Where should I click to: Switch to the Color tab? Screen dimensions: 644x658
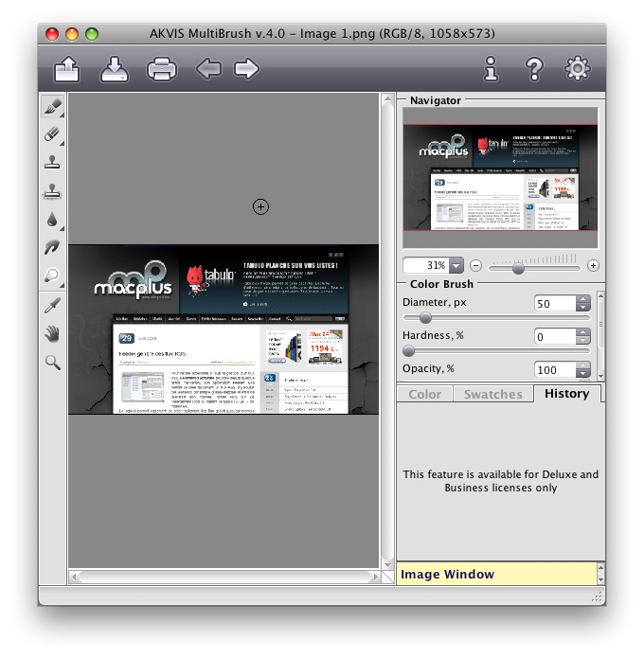click(x=424, y=394)
